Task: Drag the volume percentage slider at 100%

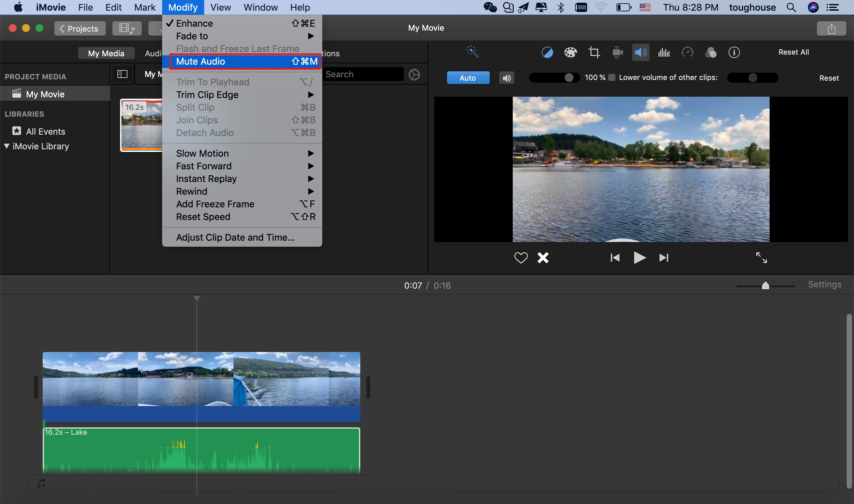Action: pos(569,77)
